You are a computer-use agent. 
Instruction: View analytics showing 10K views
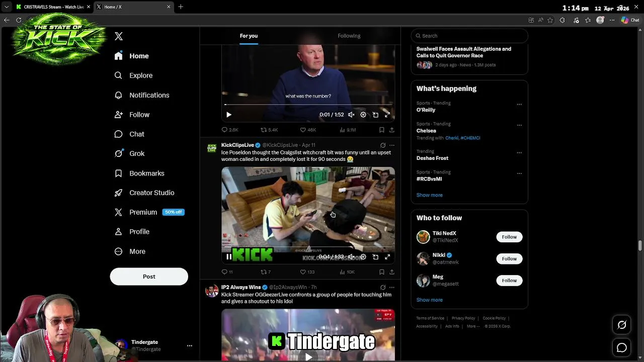click(x=347, y=272)
